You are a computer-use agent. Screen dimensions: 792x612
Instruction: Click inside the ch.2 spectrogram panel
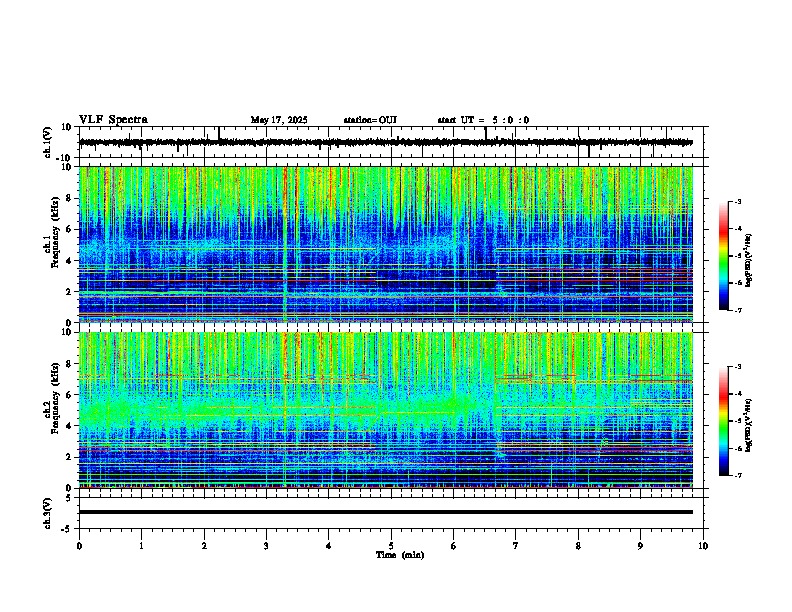(386, 410)
